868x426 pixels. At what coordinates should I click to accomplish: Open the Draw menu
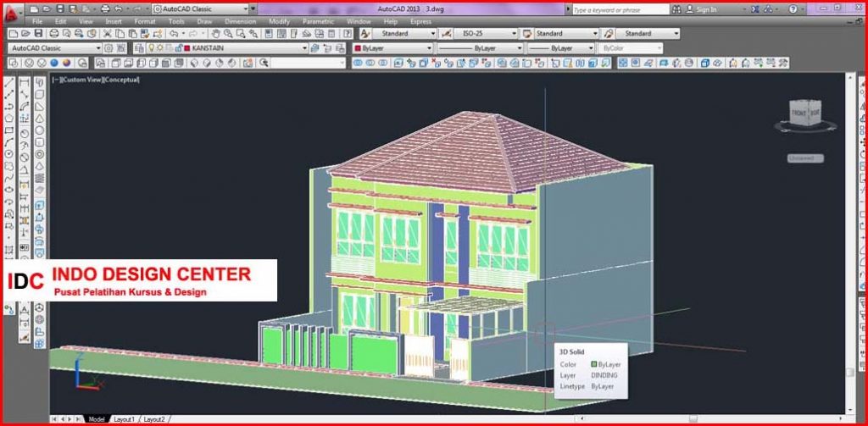tap(204, 21)
